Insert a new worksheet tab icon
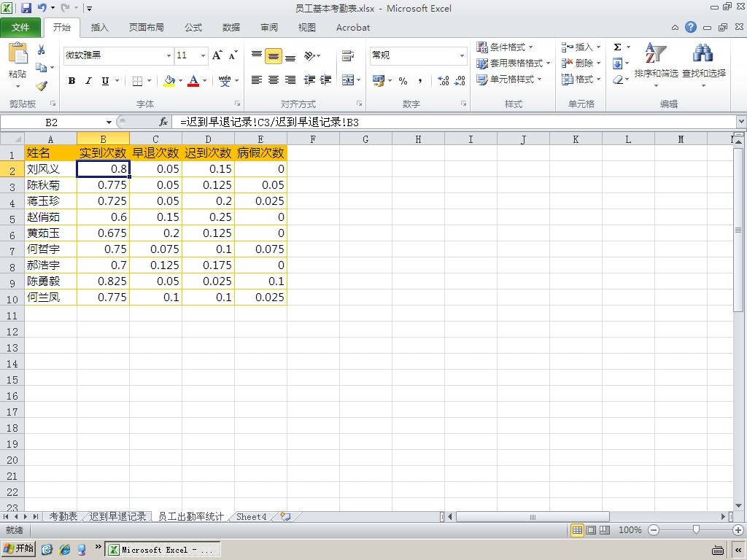Image resolution: width=747 pixels, height=560 pixels. 285,517
